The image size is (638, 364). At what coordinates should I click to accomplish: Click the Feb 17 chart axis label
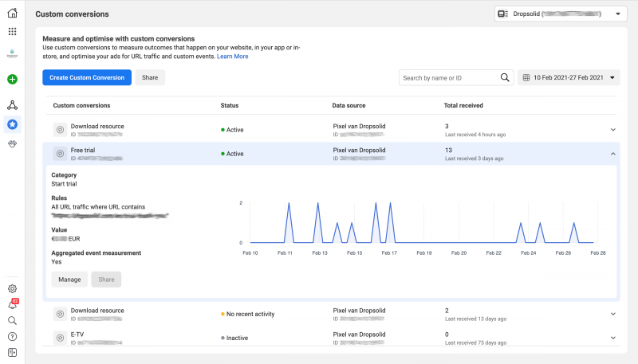pyautogui.click(x=389, y=252)
